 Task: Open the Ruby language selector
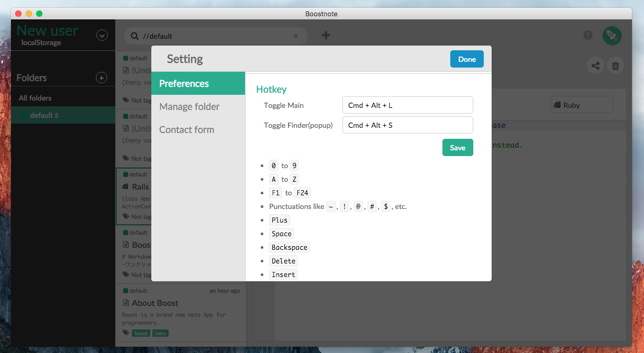[x=581, y=105]
